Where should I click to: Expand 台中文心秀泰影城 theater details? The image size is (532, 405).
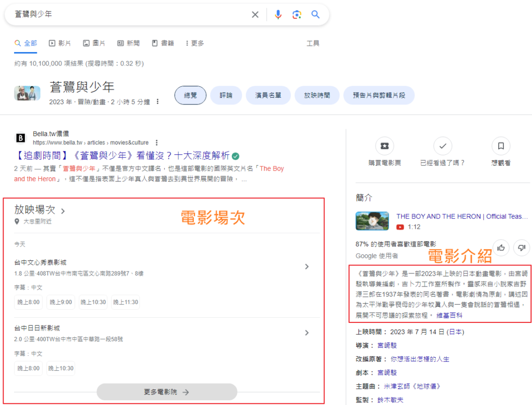[x=307, y=267]
